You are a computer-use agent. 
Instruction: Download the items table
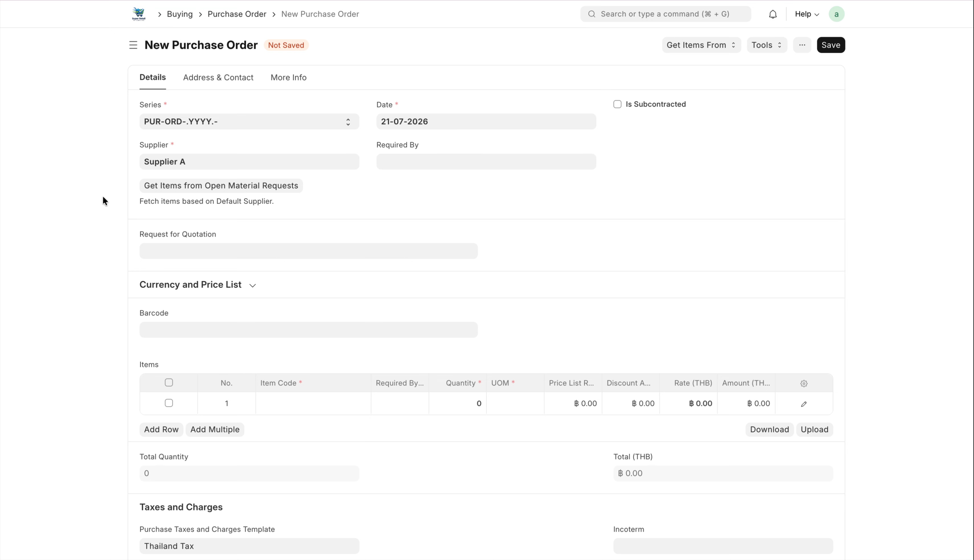coord(769,430)
